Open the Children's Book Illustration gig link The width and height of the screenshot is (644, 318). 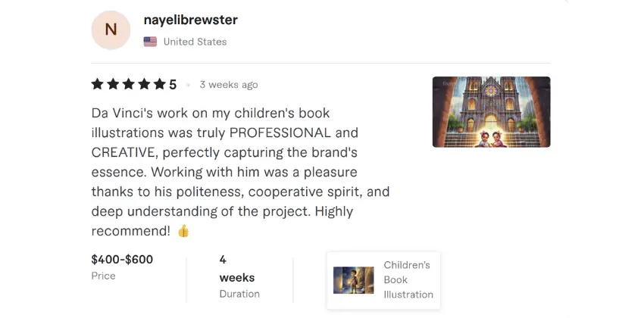click(x=408, y=279)
